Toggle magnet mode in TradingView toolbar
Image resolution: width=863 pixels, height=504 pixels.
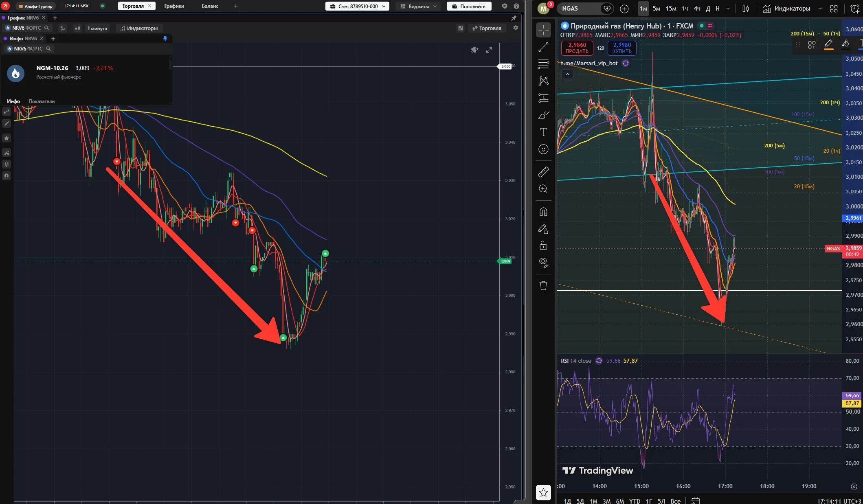543,212
